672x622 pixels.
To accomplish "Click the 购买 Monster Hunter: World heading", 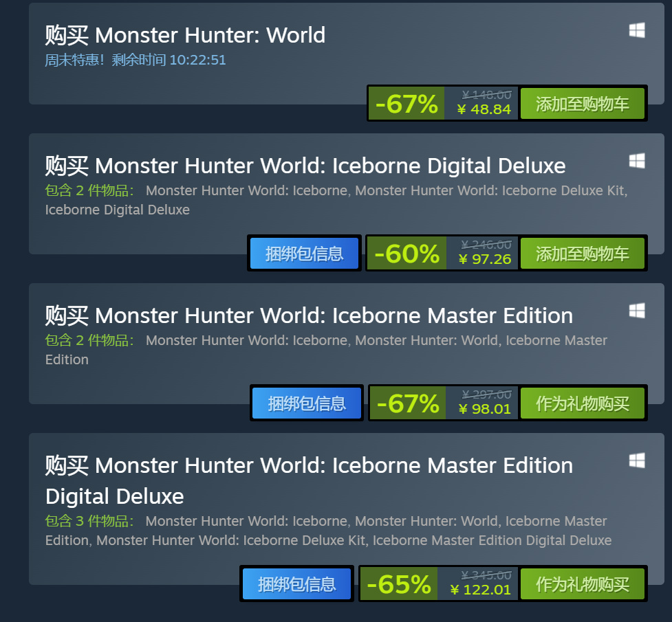I will click(185, 35).
